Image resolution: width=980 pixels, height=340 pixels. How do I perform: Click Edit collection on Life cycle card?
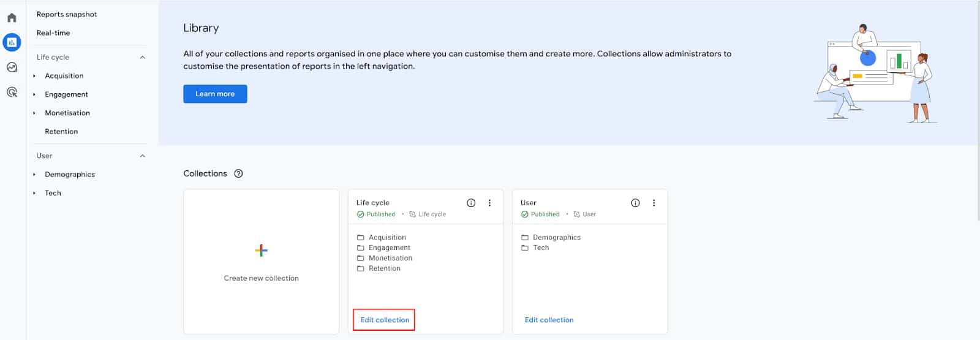[385, 320]
